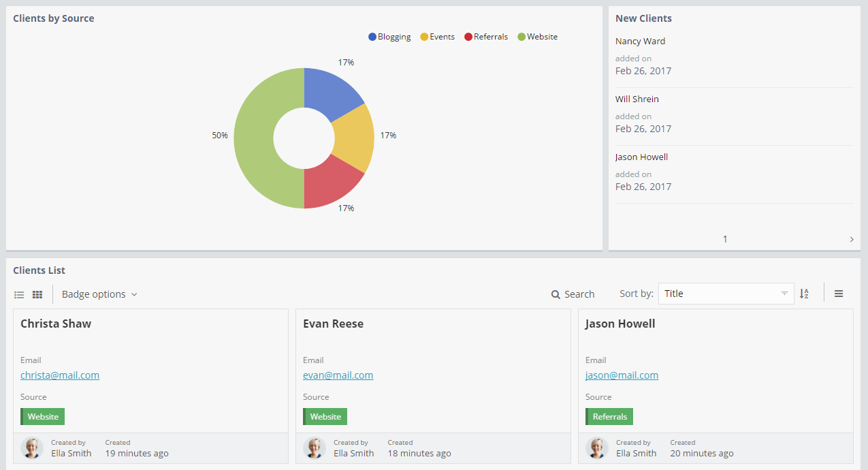Open the hamburger menu in Clients List

tap(839, 294)
